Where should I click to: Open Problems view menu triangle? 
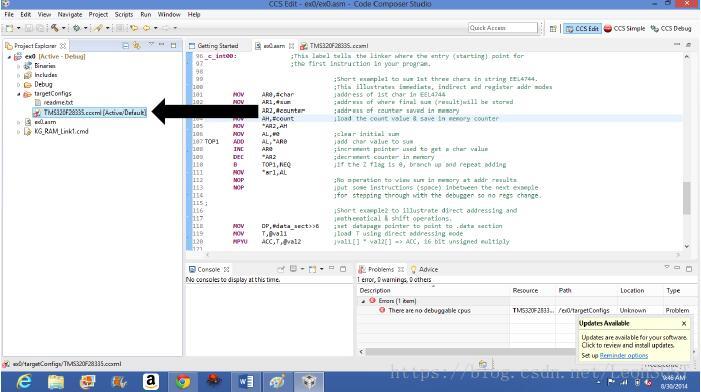pos(667,267)
